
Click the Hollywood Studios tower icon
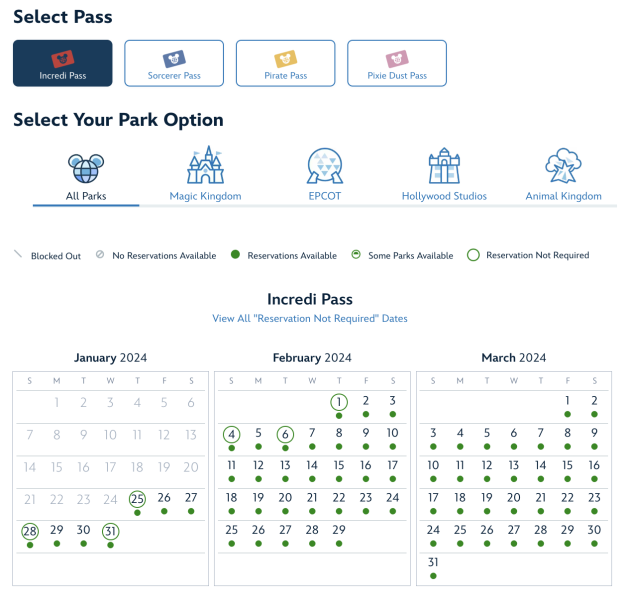[x=444, y=166]
